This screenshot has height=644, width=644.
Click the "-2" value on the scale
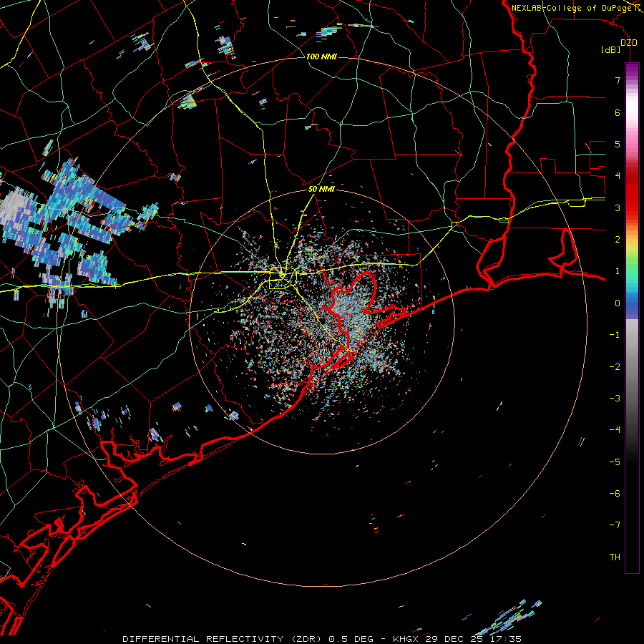pos(615,366)
